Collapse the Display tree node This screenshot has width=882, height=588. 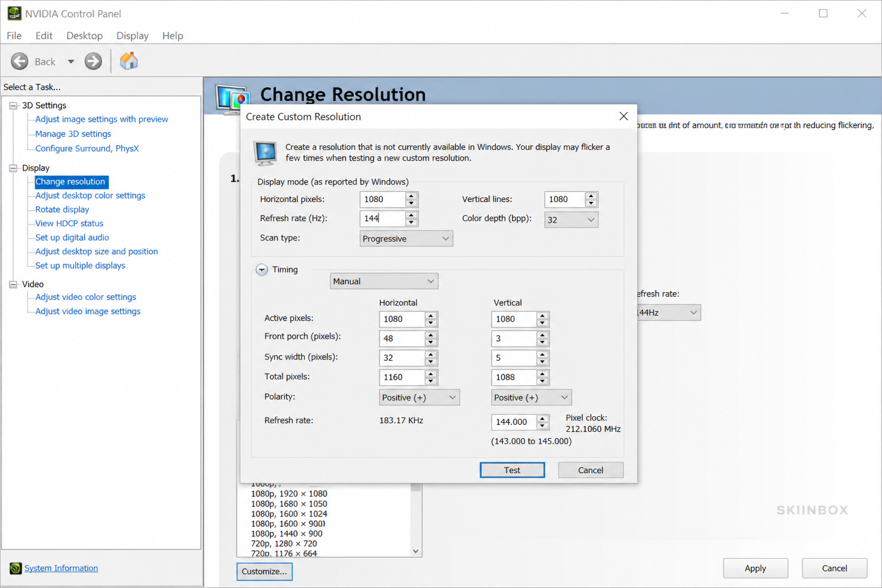pos(13,168)
